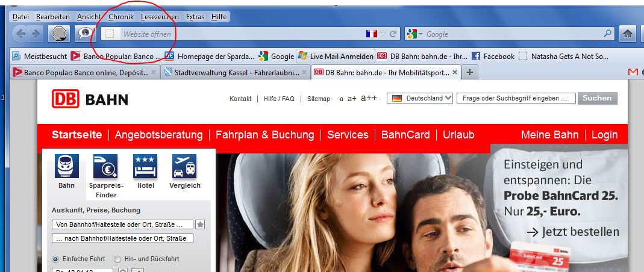Click the octagonal stop button in toolbar

tap(59, 34)
